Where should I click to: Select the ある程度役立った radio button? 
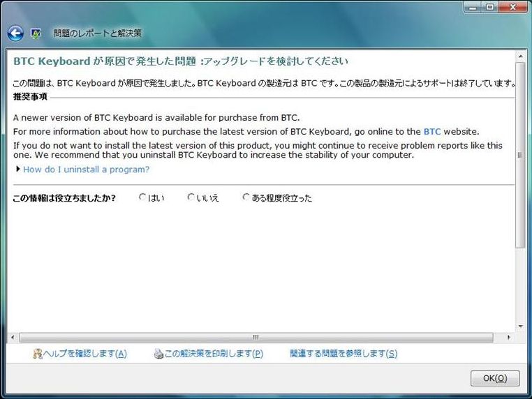246,197
